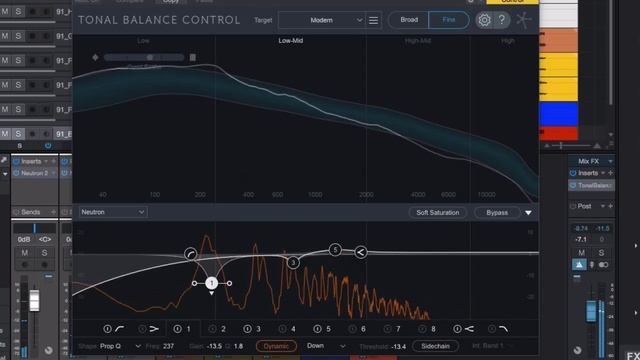The image size is (640, 360).
Task: Expand the first channel's Inserts dropdown arrow
Action: click(46, 162)
